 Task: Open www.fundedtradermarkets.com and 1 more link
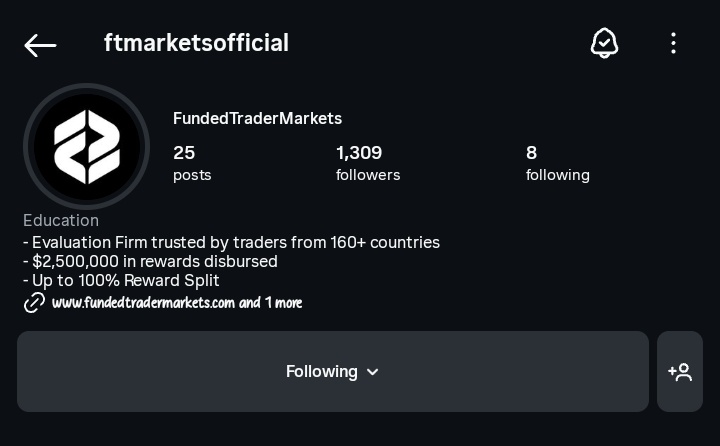pyautogui.click(x=177, y=303)
